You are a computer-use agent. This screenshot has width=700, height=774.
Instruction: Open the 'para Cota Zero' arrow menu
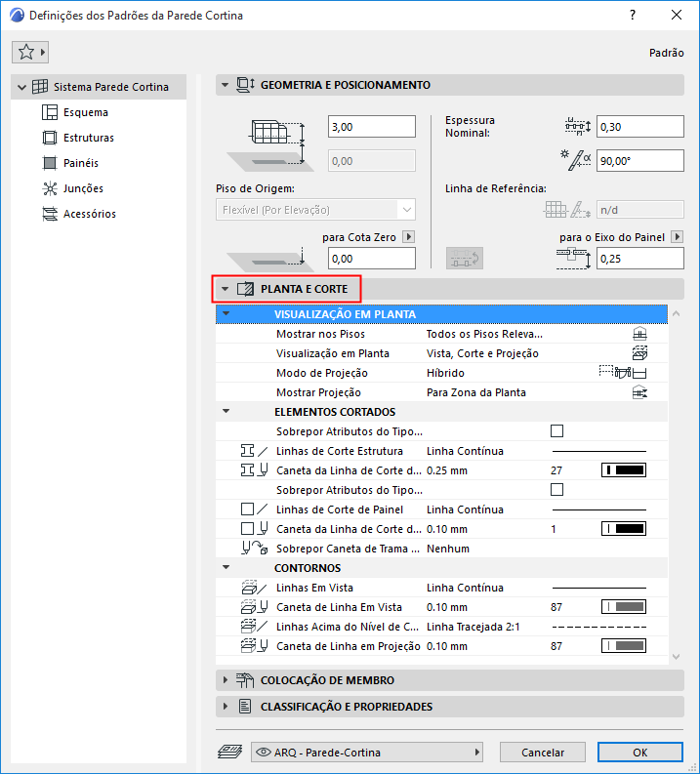(x=408, y=237)
